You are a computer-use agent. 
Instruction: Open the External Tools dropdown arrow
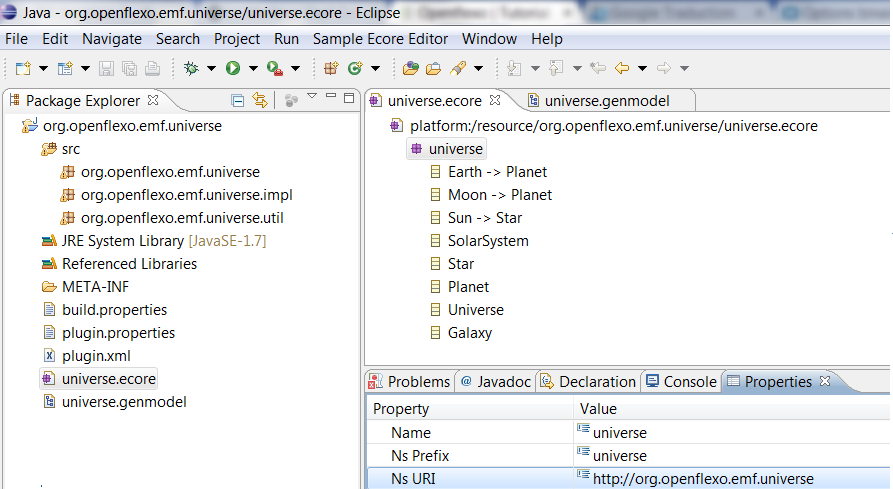(x=296, y=68)
